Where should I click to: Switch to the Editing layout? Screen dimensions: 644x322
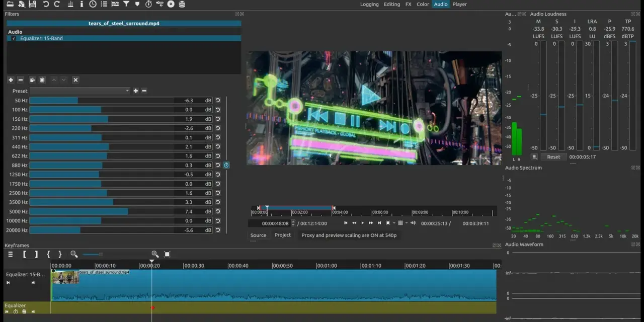(x=392, y=4)
